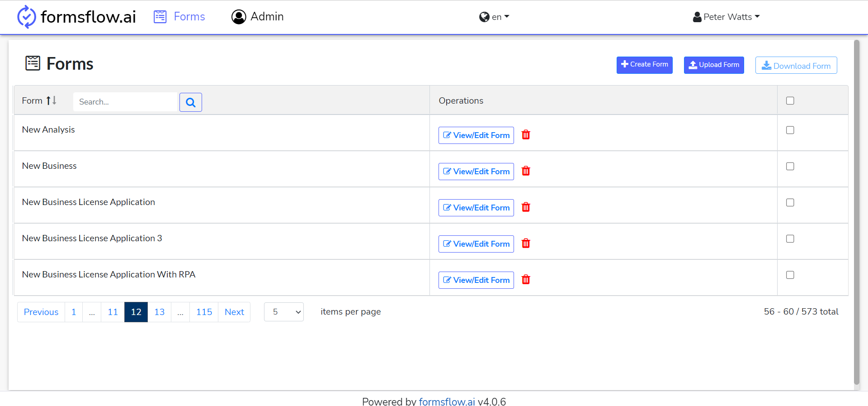Check the New Analysis row checkbox
The width and height of the screenshot is (868, 406).
click(790, 130)
